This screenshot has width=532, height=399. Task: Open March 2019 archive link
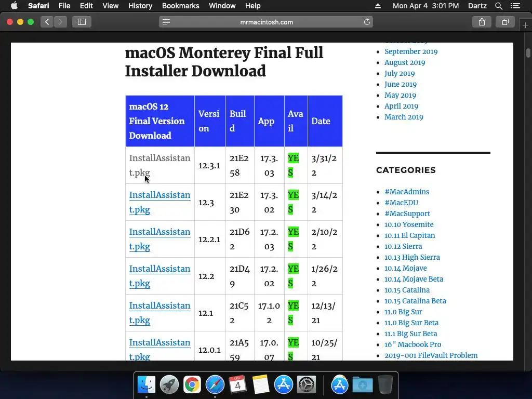pyautogui.click(x=404, y=117)
